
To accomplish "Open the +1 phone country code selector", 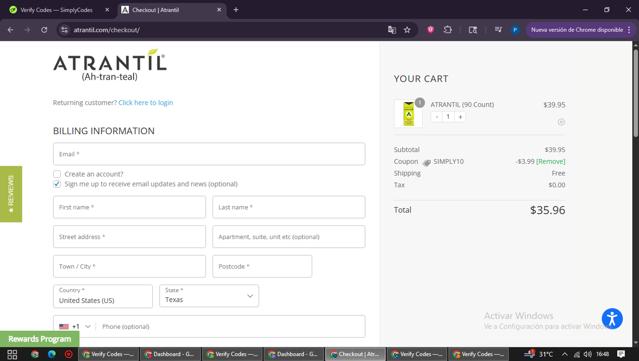I will pyautogui.click(x=75, y=326).
